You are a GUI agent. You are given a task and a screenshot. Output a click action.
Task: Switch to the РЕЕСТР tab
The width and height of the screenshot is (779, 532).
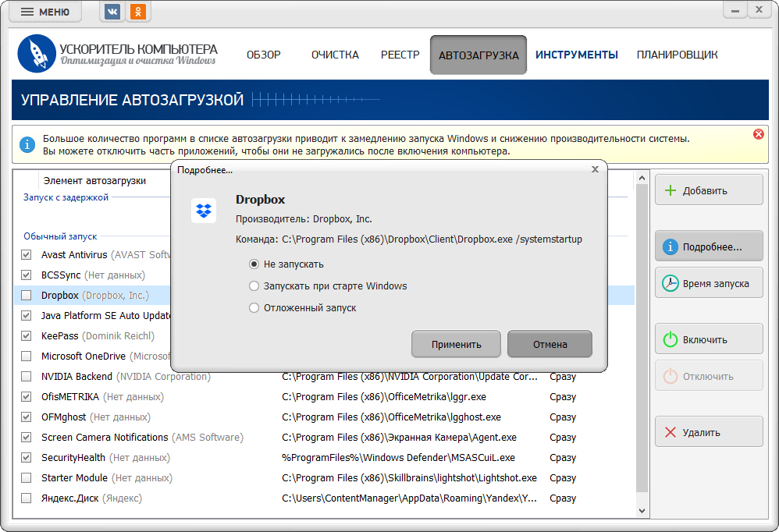click(400, 55)
